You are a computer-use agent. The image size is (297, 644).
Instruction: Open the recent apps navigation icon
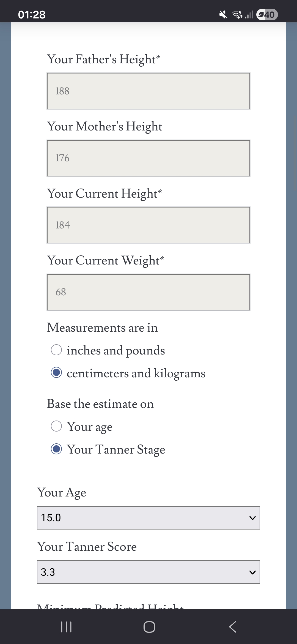(x=66, y=627)
